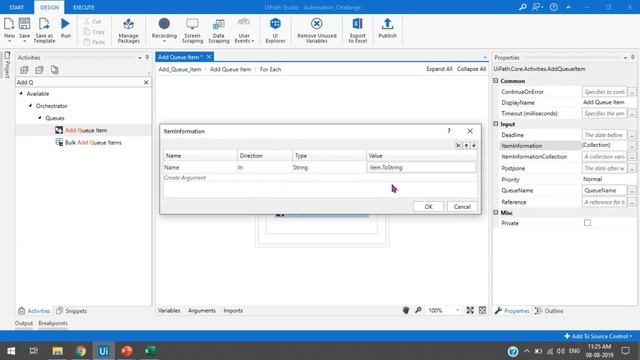Viewport: 640px width, 360px height.
Task: Open the Variables panel
Action: (169, 310)
